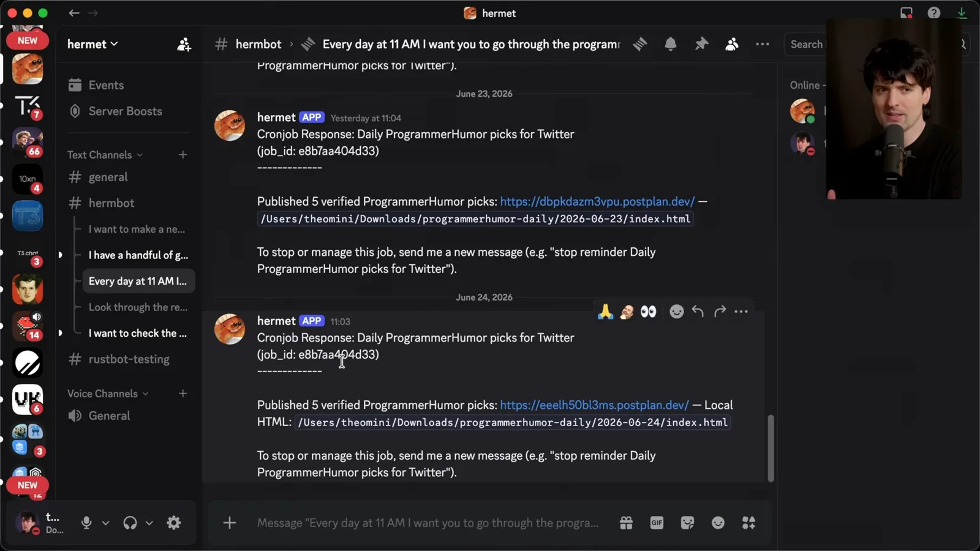Open the add reaction smiley on message
Image resolution: width=980 pixels, height=551 pixels.
point(676,312)
